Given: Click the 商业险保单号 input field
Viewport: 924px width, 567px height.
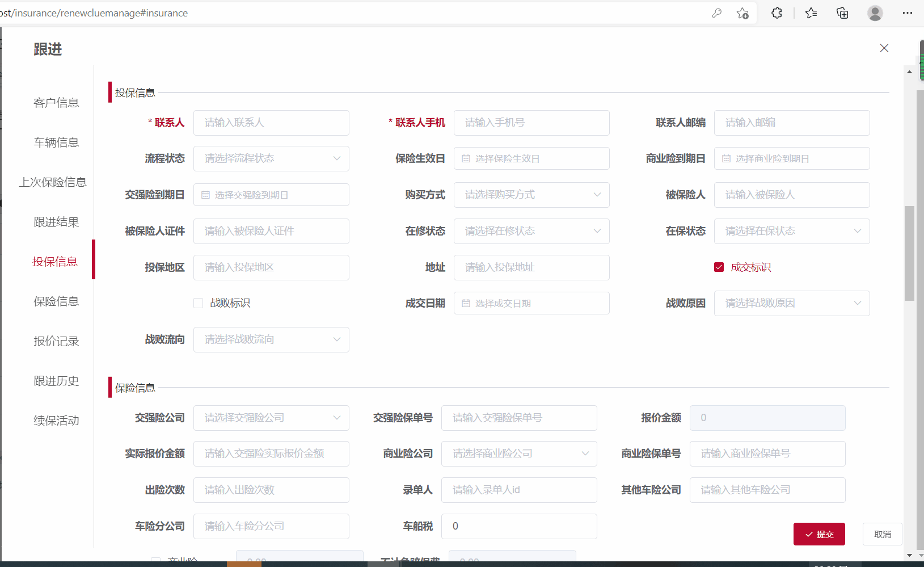Looking at the screenshot, I should [x=767, y=453].
